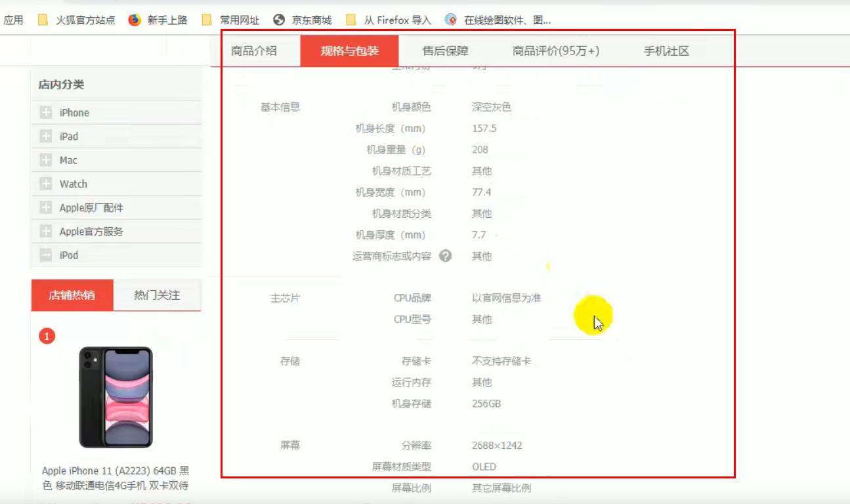Click the 主芯片 section label
The image size is (850, 504).
click(286, 298)
